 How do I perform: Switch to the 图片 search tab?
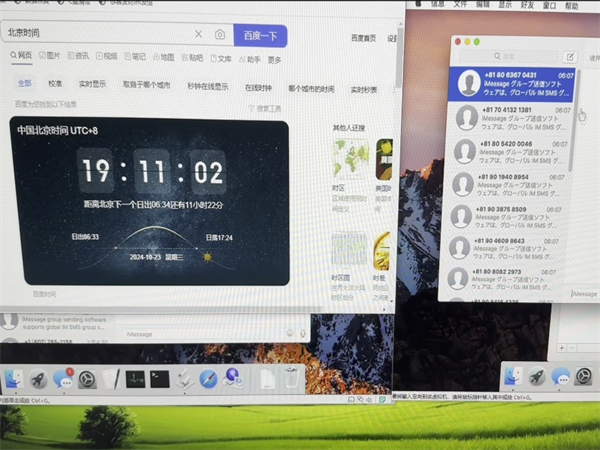point(49,57)
